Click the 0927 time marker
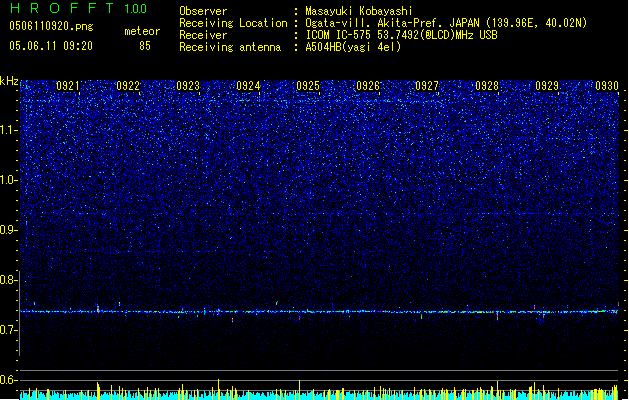629x400 pixels. (427, 85)
